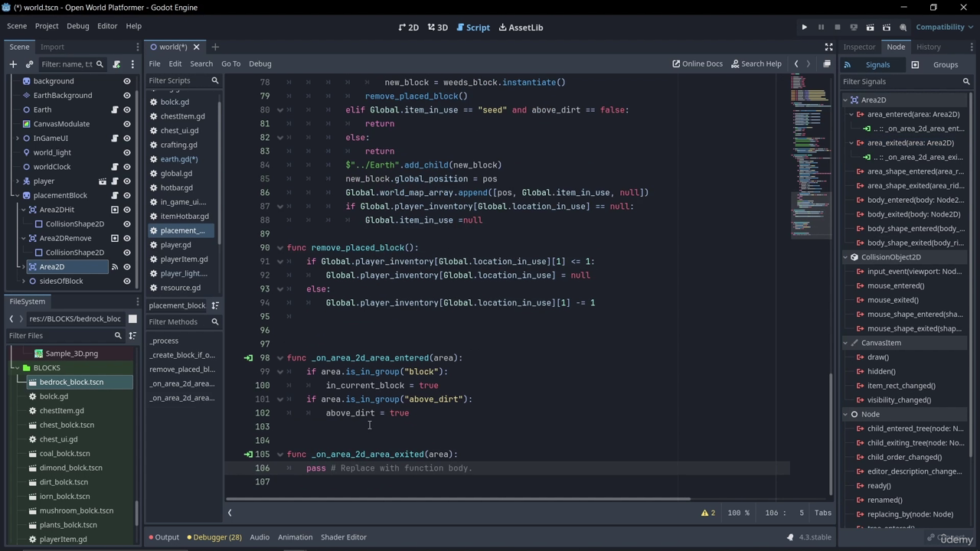Click the instantiate child scene link icon
The height and width of the screenshot is (551, 980).
30,64
